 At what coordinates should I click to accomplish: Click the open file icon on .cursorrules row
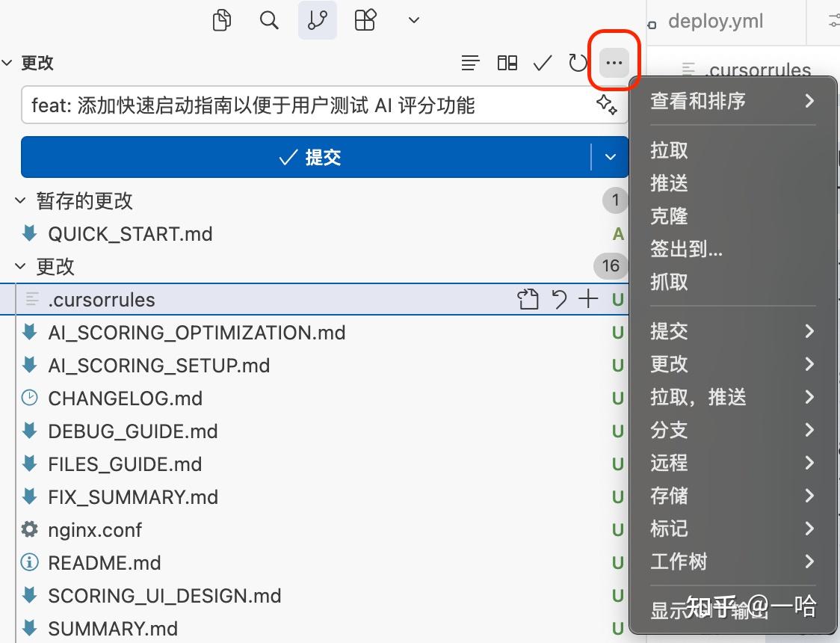click(x=528, y=299)
